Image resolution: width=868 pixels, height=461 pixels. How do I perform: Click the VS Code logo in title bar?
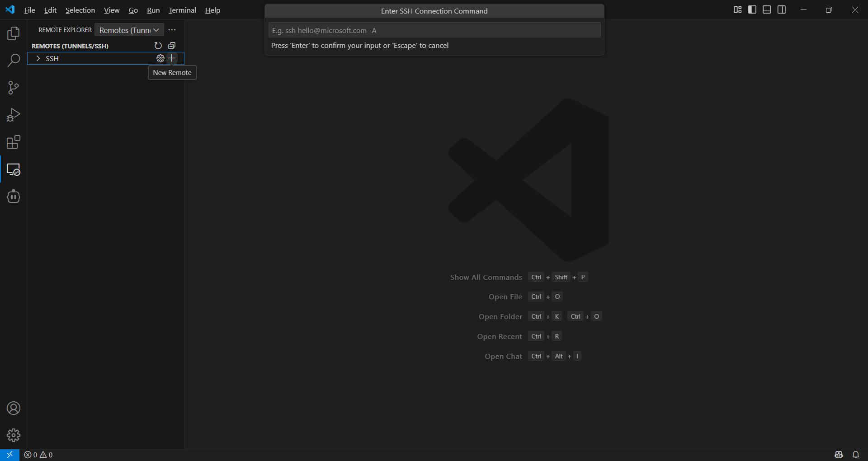pyautogui.click(x=10, y=10)
